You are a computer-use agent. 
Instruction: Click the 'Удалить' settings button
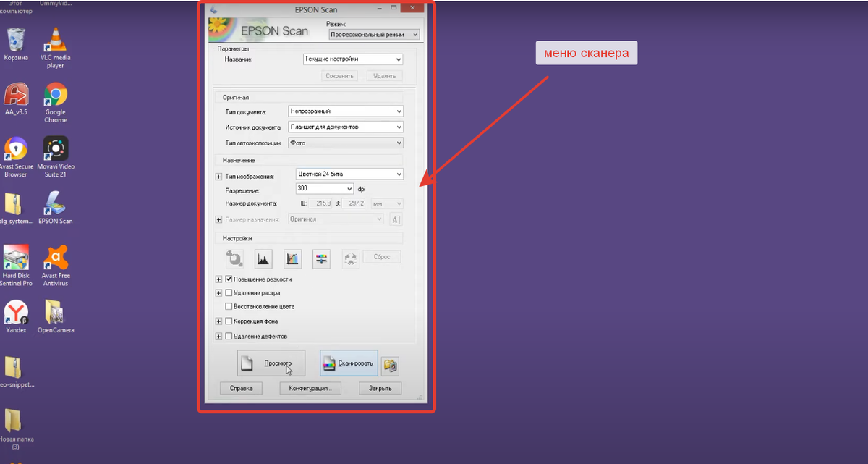(x=384, y=75)
